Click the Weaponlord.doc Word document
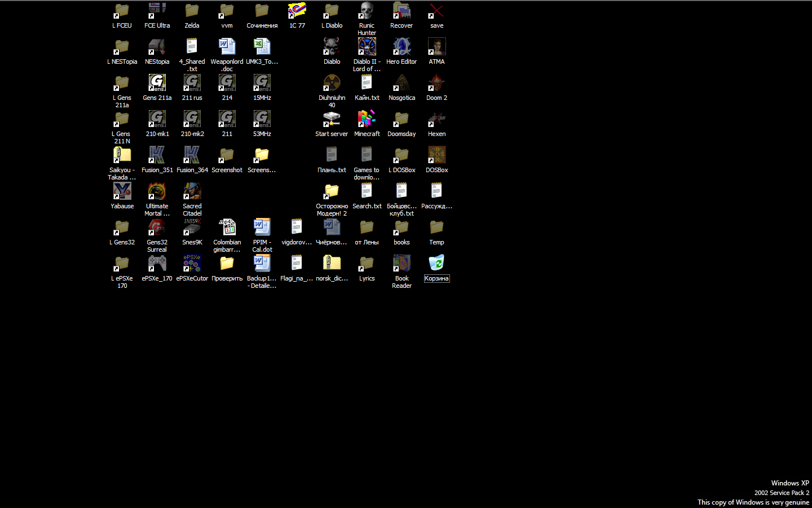Image resolution: width=812 pixels, height=508 pixels. pos(227,47)
